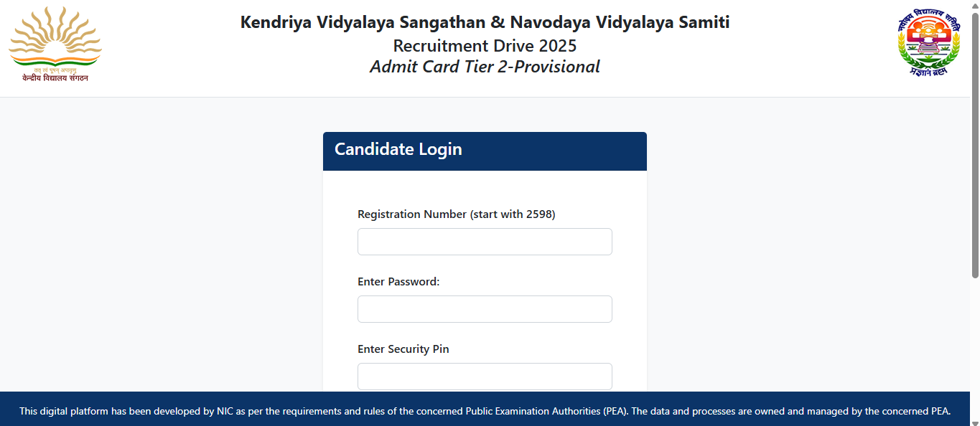Image resolution: width=980 pixels, height=426 pixels.
Task: Click the Enter Password label
Action: [x=398, y=281]
